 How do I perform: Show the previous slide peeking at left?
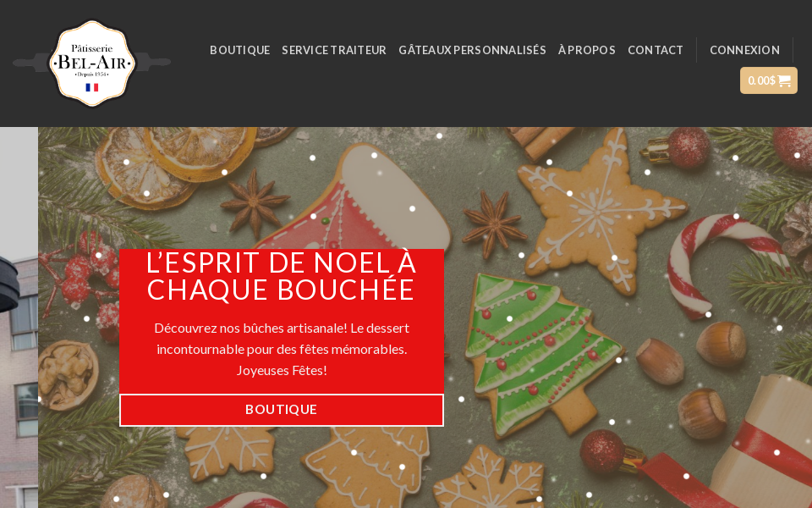19,317
